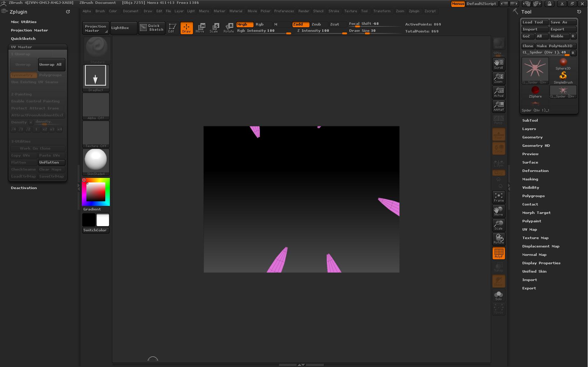This screenshot has height=367, width=588.
Task: Expand the SubTool section
Action: click(x=530, y=120)
